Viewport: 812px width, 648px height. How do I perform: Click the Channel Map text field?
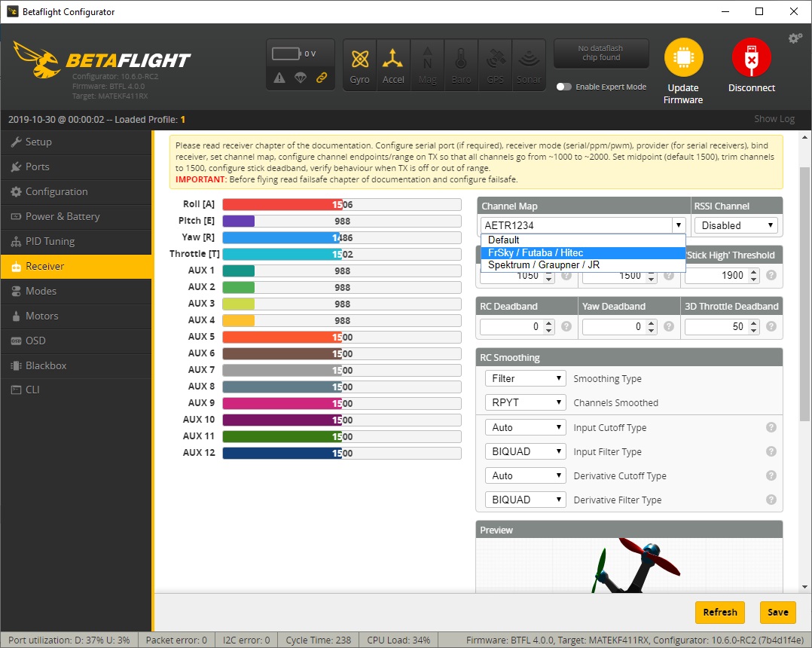[x=576, y=225]
